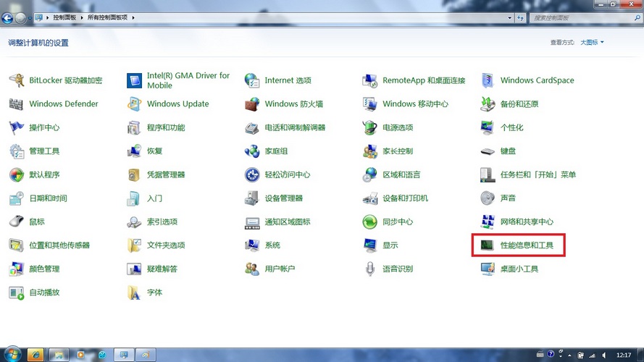Screen dimensions: 644x362
Task: Launch Internet Explorer from the taskbar
Action: [35, 355]
